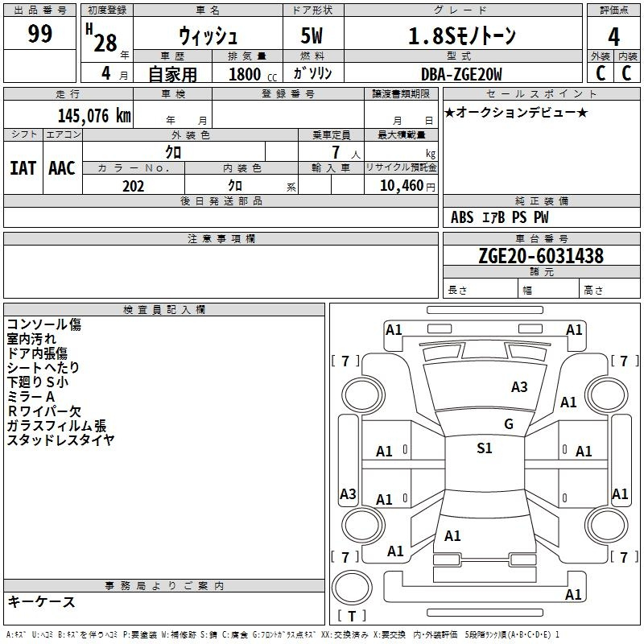Click model type DBA-ZGE20W

[461, 74]
